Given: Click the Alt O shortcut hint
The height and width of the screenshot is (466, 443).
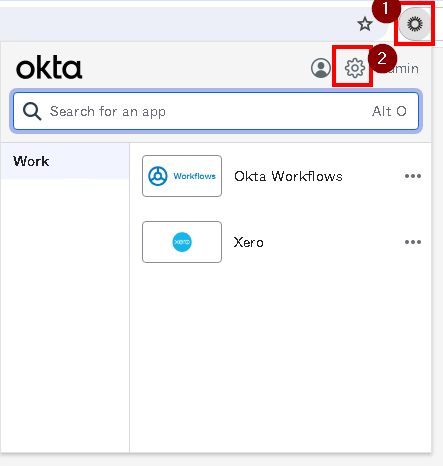Looking at the screenshot, I should coord(389,111).
